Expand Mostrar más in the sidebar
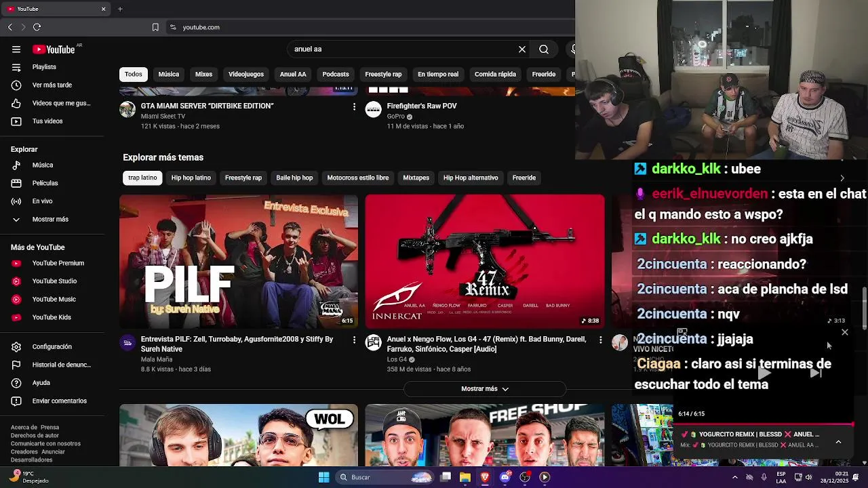 [x=52, y=220]
